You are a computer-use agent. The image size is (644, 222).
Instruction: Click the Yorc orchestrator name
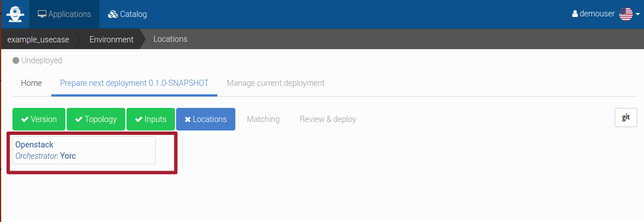[x=68, y=156]
